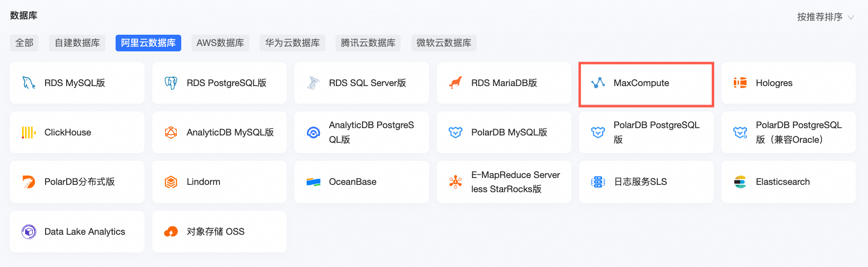
Task: Choose the 日志服务SLS label
Action: coord(640,182)
